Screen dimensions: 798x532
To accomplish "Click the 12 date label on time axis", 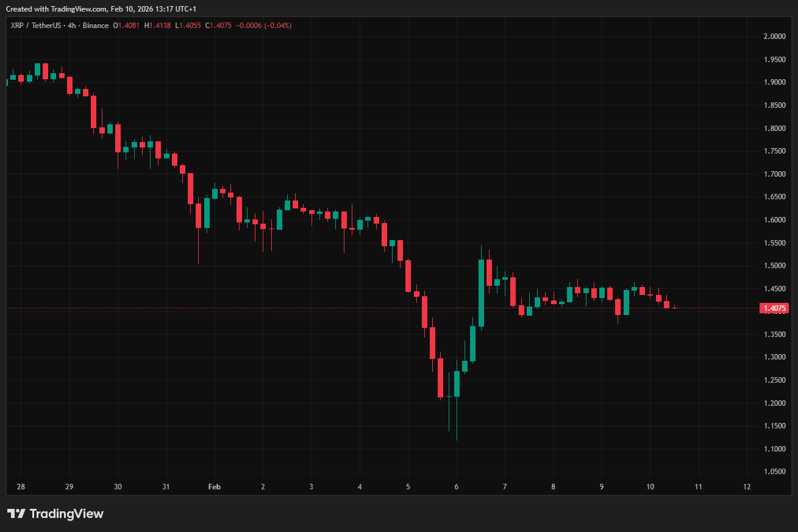I will [x=747, y=487].
